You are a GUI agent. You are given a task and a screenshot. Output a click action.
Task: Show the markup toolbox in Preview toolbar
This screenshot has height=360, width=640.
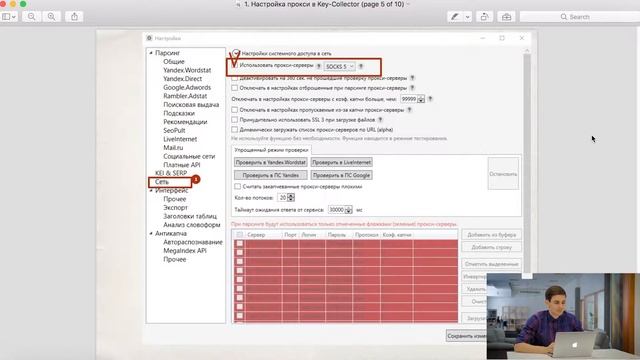507,17
